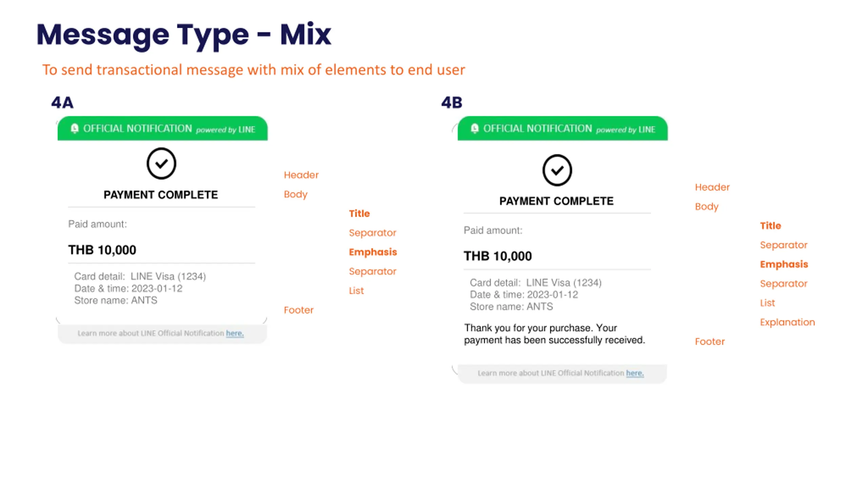Viewport: 868px width, 488px height.
Task: Click the "Thank you for your purchase" text
Action: [554, 334]
